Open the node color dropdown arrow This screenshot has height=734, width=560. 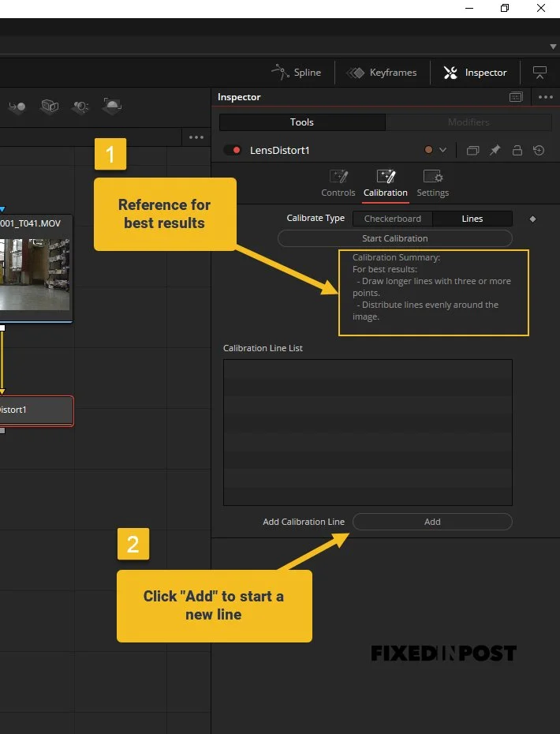(x=442, y=150)
